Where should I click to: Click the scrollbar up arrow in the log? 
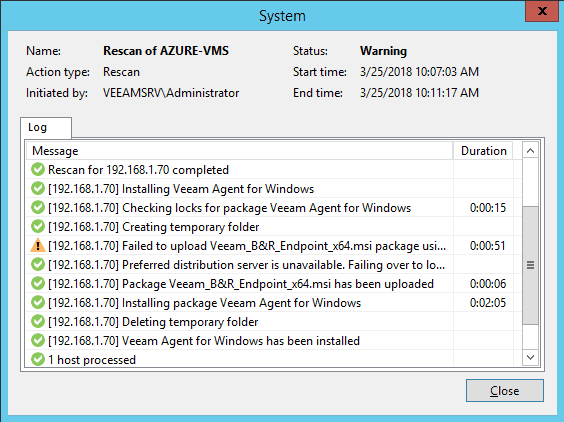pyautogui.click(x=530, y=151)
